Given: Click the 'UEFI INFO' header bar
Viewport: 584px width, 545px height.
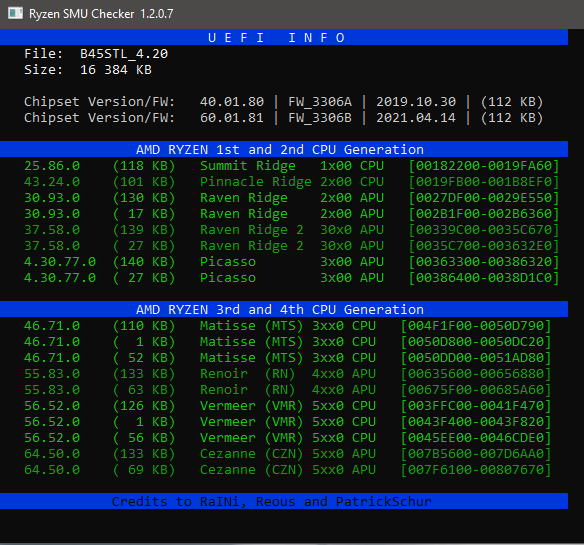Looking at the screenshot, I should 284,37.
